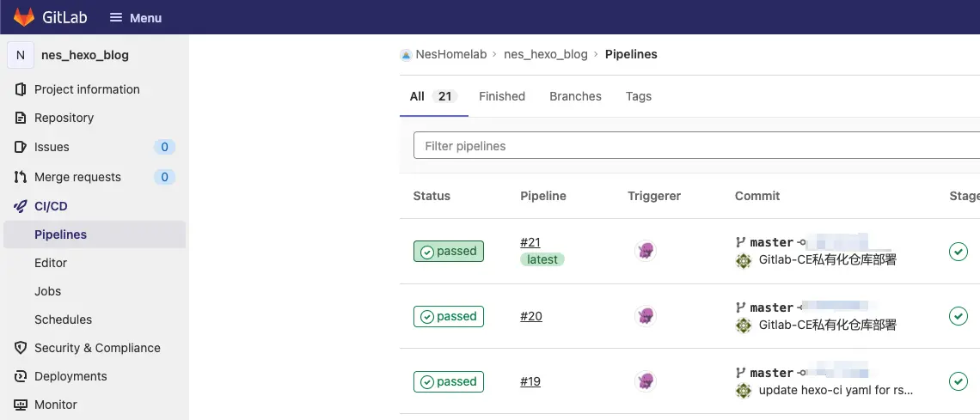Open pipeline #20 link
Viewport: 980px width, 420px height.
[x=531, y=316]
